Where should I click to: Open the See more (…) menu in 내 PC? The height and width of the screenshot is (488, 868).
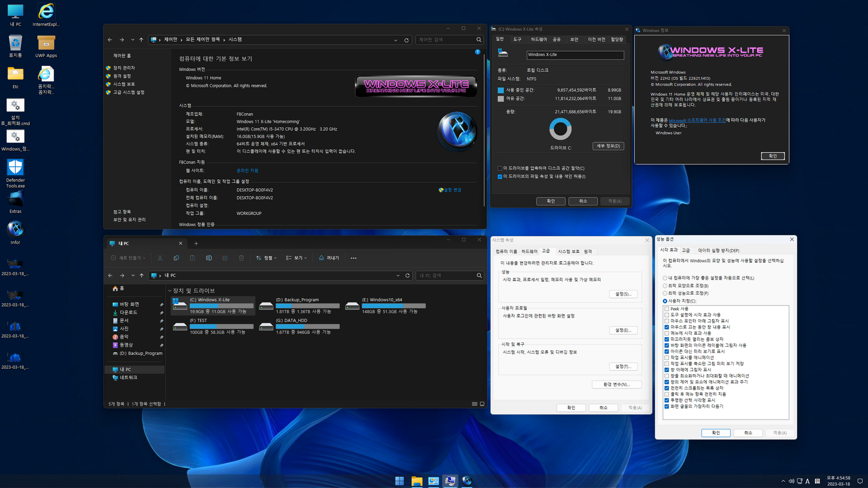coord(354,258)
